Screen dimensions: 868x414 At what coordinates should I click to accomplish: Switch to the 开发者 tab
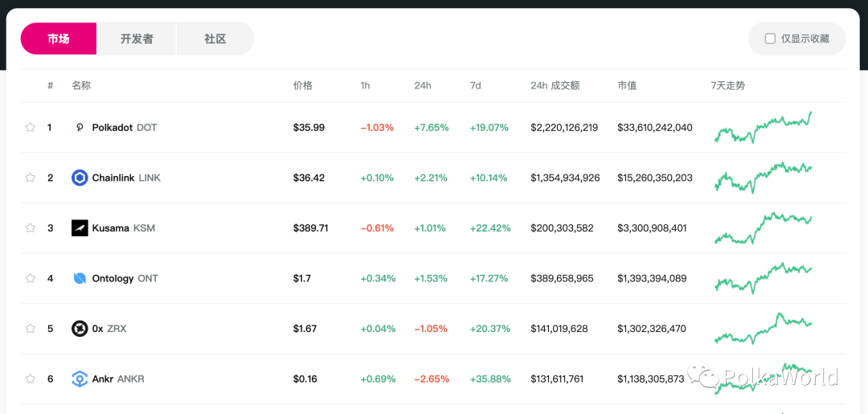(137, 39)
